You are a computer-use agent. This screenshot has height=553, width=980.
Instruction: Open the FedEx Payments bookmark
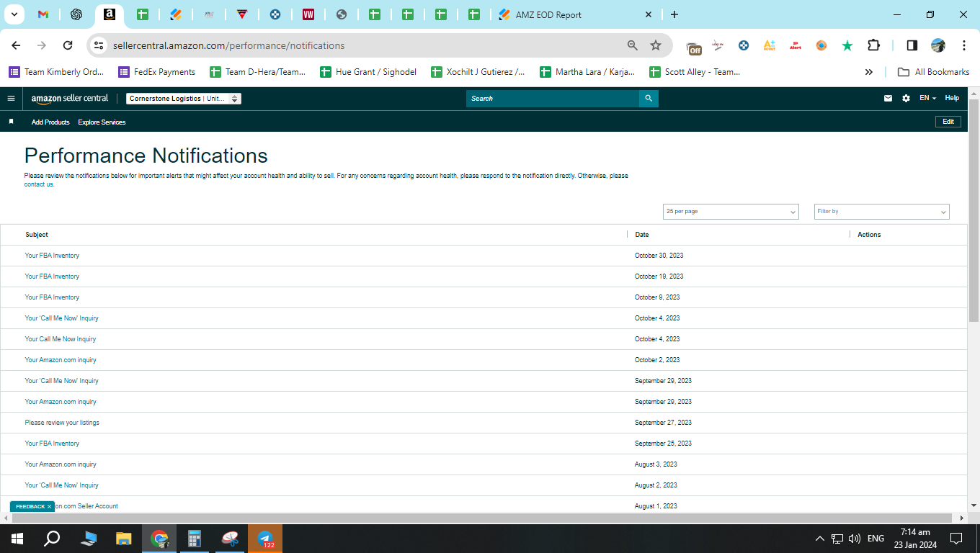(157, 72)
